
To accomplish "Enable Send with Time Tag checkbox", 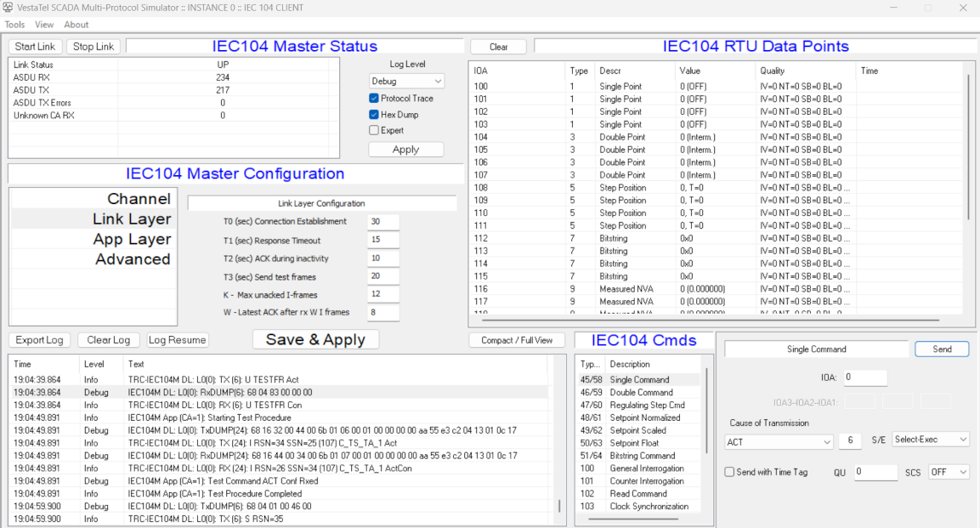I will pos(729,472).
